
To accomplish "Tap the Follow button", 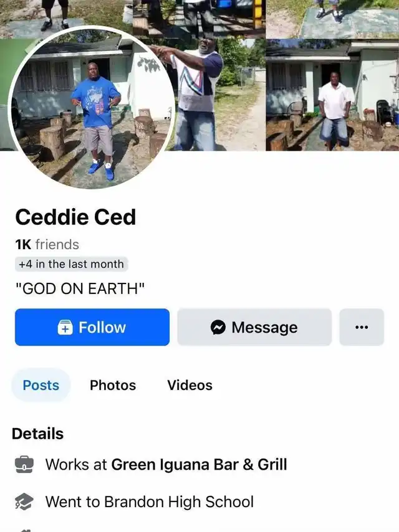I will (92, 327).
